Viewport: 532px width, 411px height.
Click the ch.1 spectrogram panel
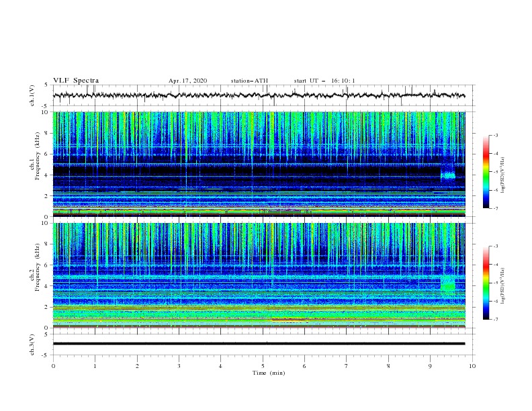click(x=259, y=164)
